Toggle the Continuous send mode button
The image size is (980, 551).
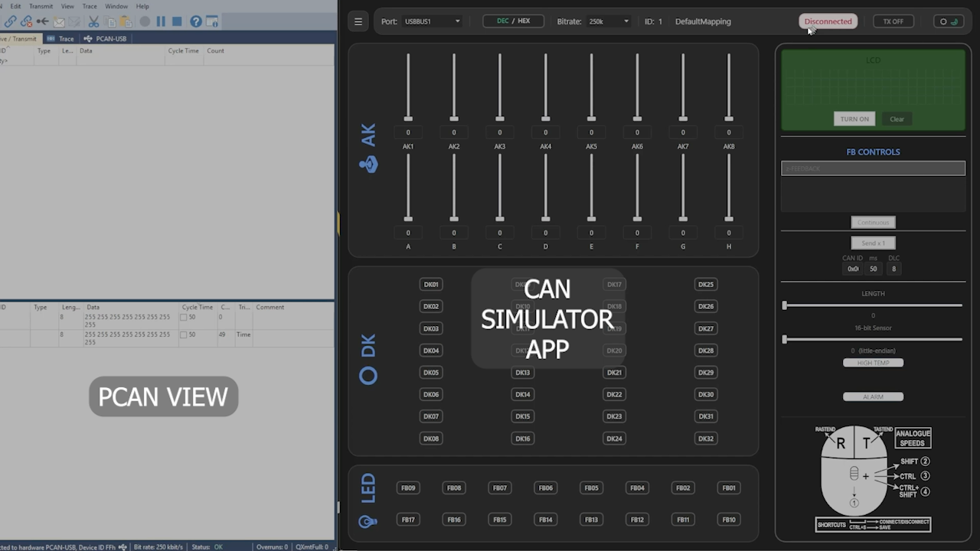tap(873, 223)
